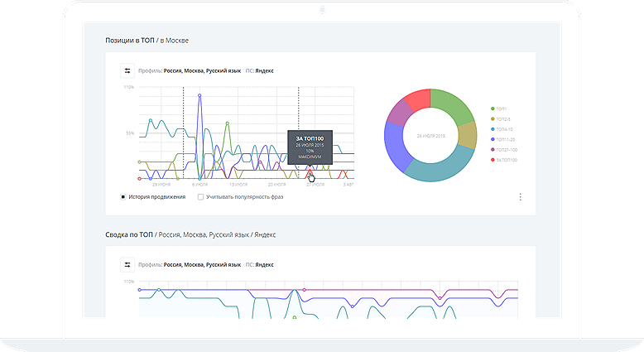Click the ЗА ТОП100 tooltip box

310,147
